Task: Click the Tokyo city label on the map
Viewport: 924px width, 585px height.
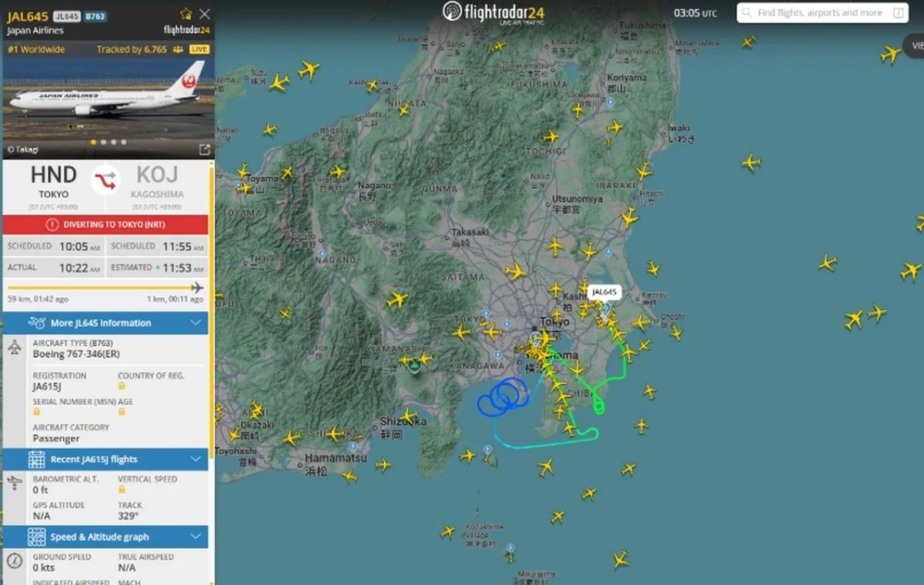Action: coord(554,321)
